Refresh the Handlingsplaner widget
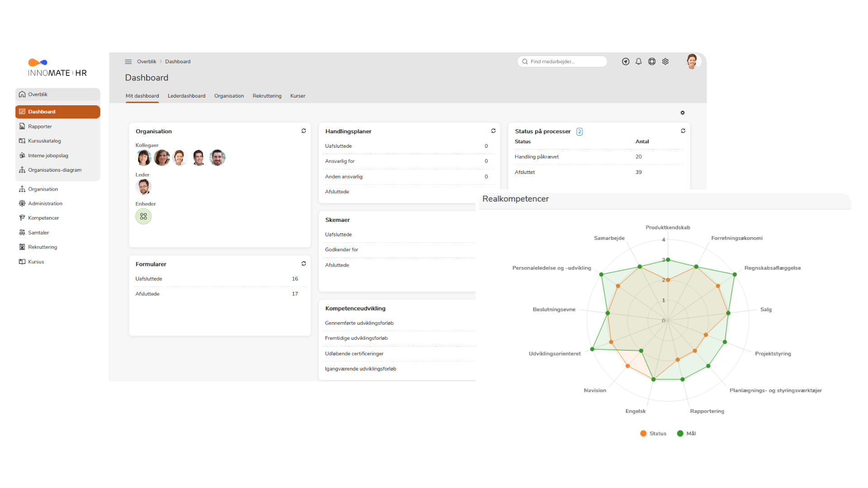 pos(493,131)
